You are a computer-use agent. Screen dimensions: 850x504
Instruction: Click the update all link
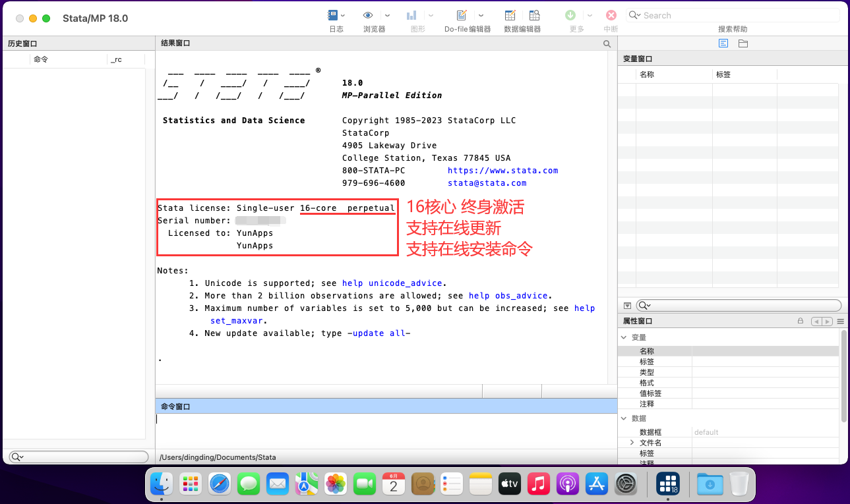(379, 333)
